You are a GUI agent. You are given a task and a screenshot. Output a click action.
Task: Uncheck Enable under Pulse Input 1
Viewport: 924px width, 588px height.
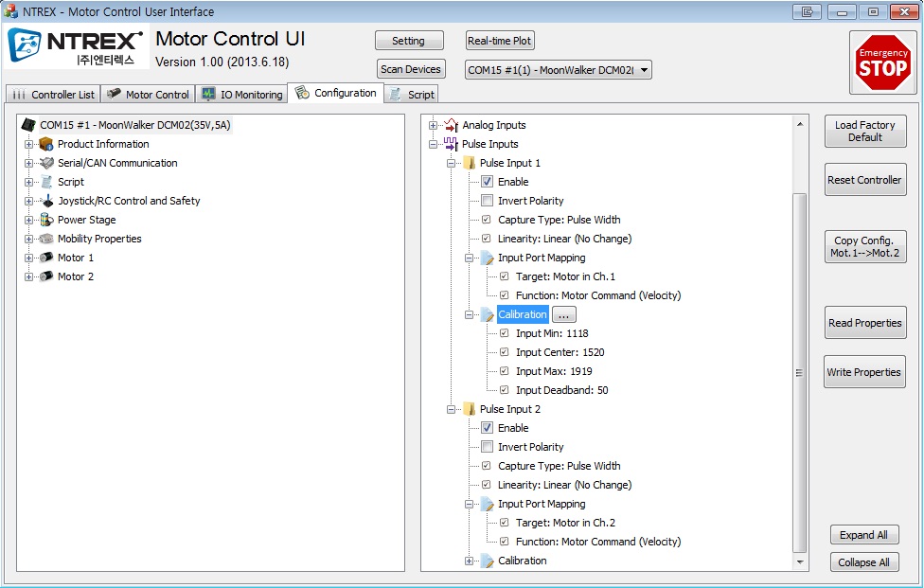point(487,182)
